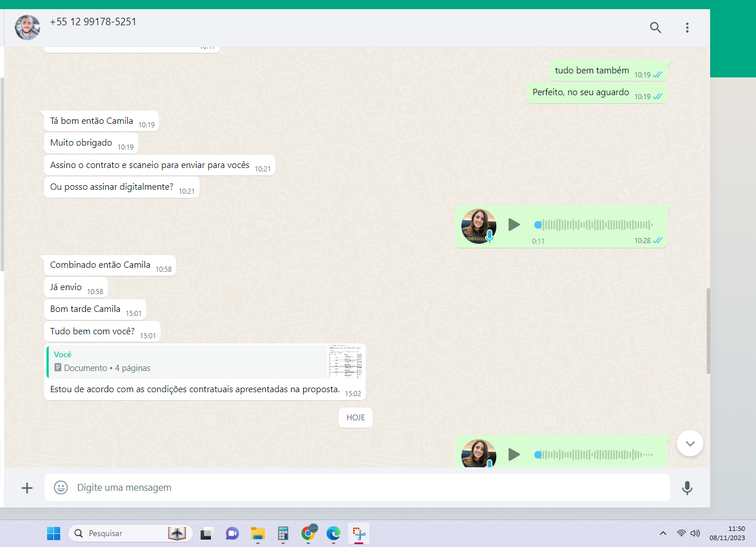
Task: Open File Explorer from the taskbar
Action: 257,534
